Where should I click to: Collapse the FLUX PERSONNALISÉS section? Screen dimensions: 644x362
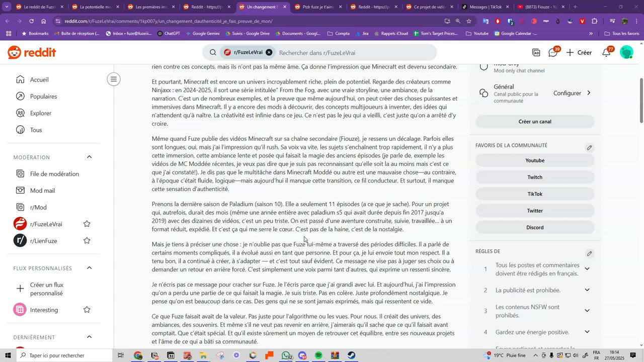(x=90, y=268)
